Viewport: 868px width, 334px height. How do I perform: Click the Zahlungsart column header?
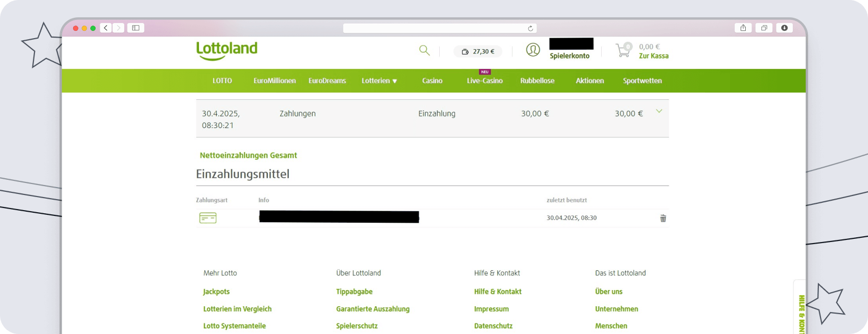tap(212, 200)
